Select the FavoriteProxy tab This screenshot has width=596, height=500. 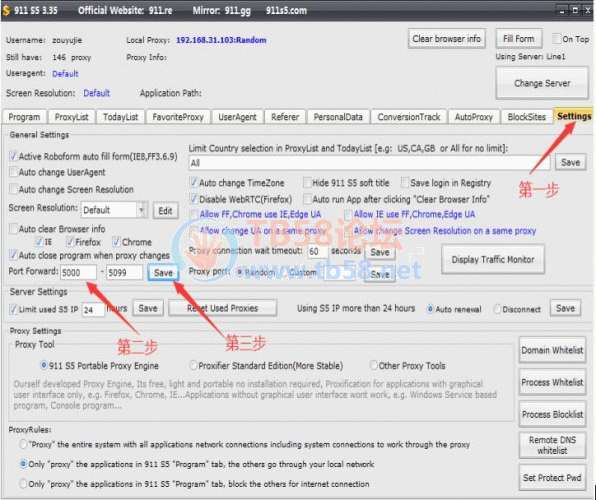pyautogui.click(x=178, y=117)
